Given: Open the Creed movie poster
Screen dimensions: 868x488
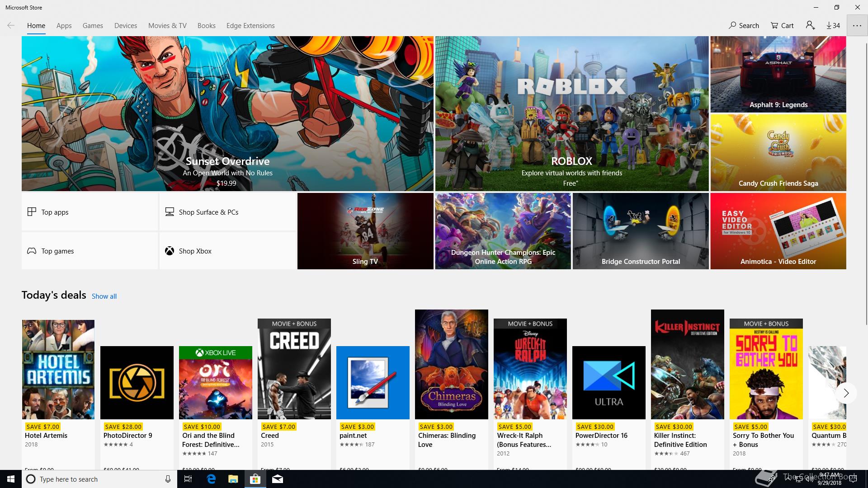Looking at the screenshot, I should point(294,369).
